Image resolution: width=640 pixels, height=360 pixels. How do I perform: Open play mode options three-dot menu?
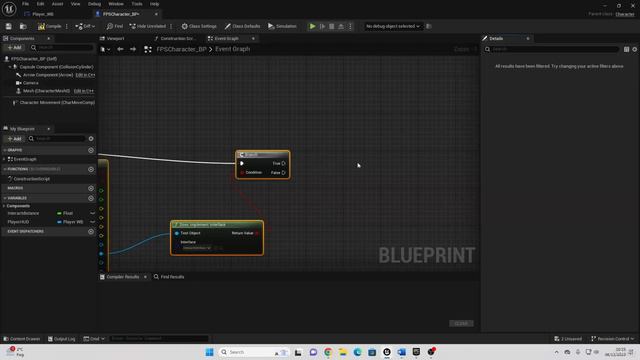pos(350,26)
